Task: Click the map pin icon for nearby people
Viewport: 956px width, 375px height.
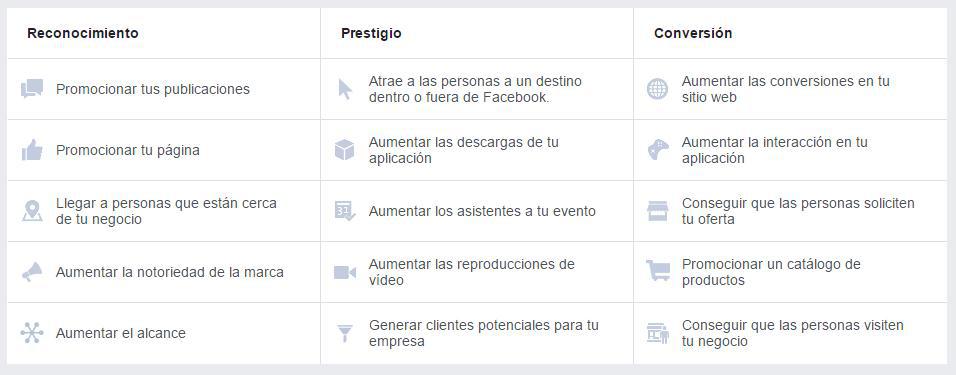Action: [x=32, y=211]
